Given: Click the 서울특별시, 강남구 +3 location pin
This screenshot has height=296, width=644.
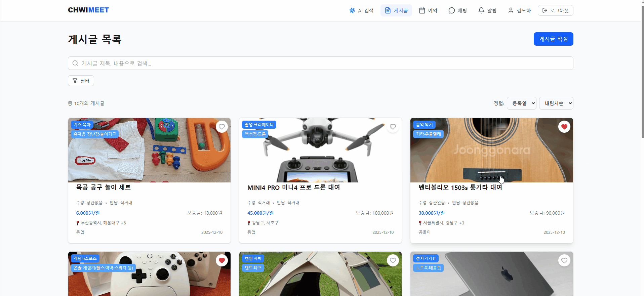Looking at the screenshot, I should click(420, 223).
